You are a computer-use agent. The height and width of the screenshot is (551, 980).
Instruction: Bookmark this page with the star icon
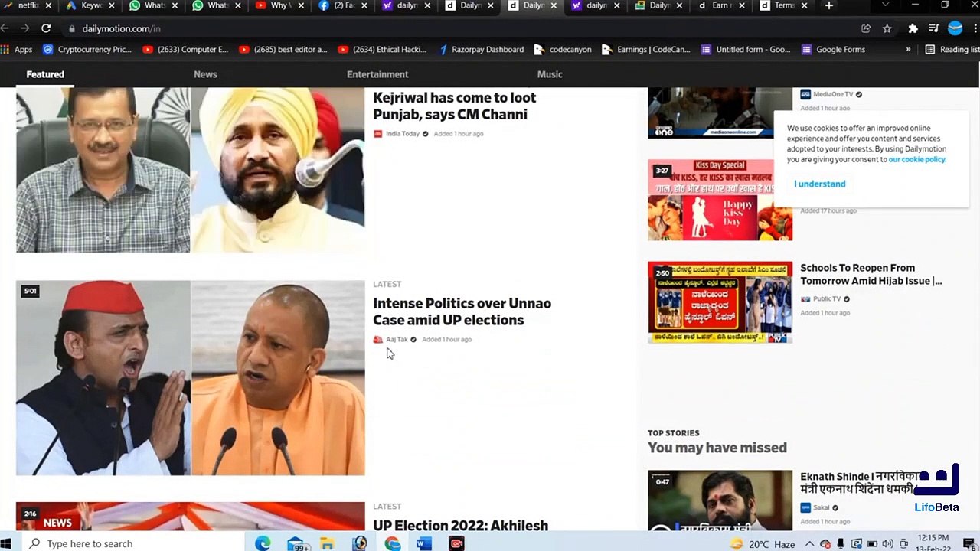[887, 28]
